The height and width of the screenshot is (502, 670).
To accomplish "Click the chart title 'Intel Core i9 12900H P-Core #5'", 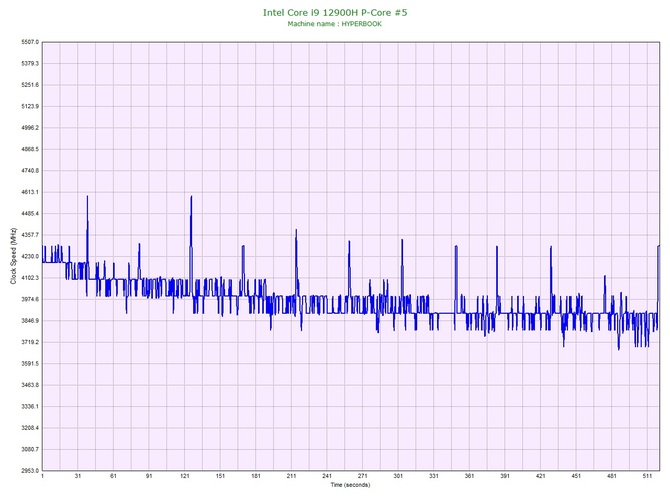I will pos(335,12).
